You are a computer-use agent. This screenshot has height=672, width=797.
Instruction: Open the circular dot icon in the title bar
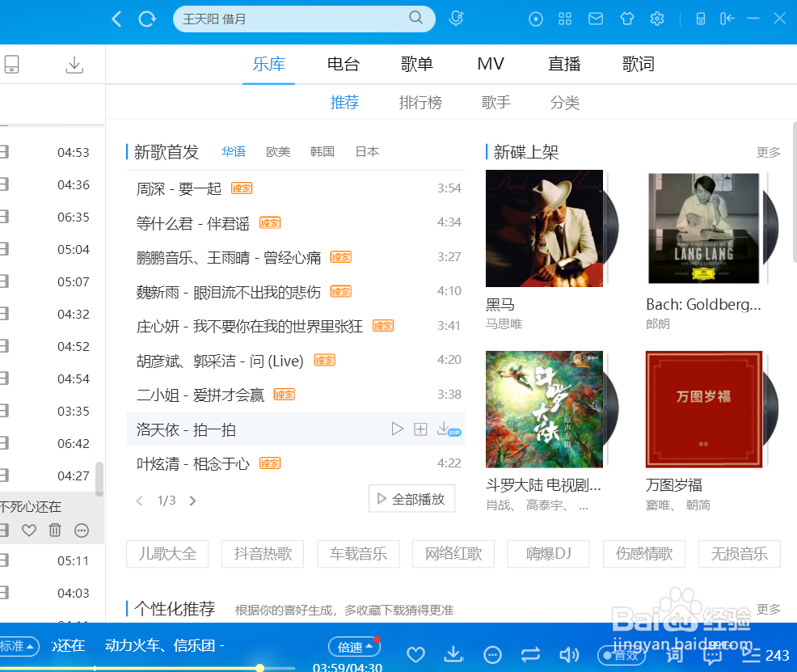click(x=536, y=19)
